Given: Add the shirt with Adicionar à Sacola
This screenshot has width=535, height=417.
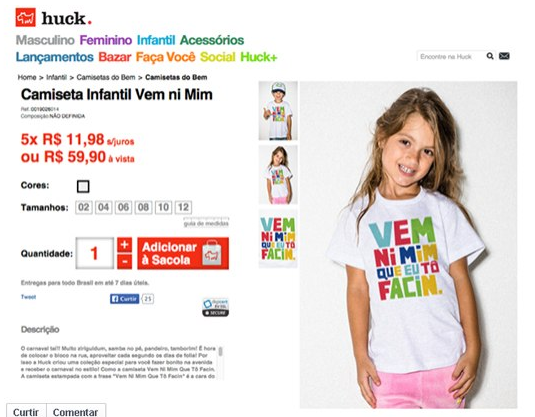Looking at the screenshot, I should click(183, 253).
